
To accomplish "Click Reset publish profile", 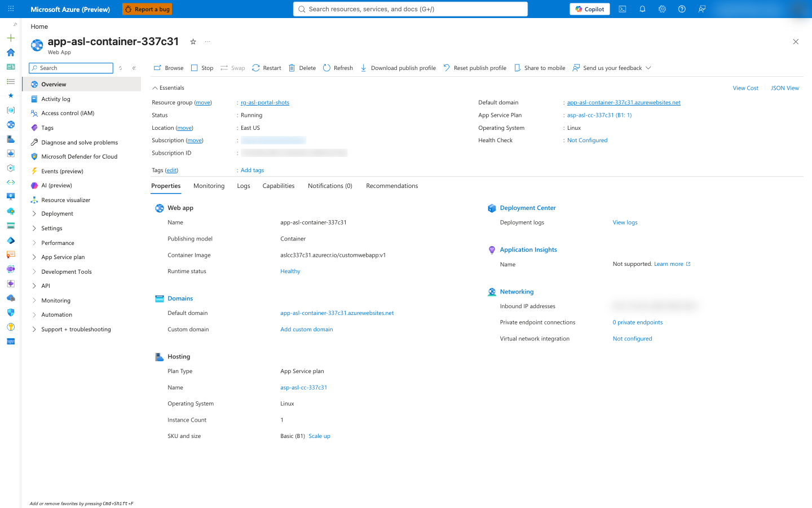I will pos(475,68).
